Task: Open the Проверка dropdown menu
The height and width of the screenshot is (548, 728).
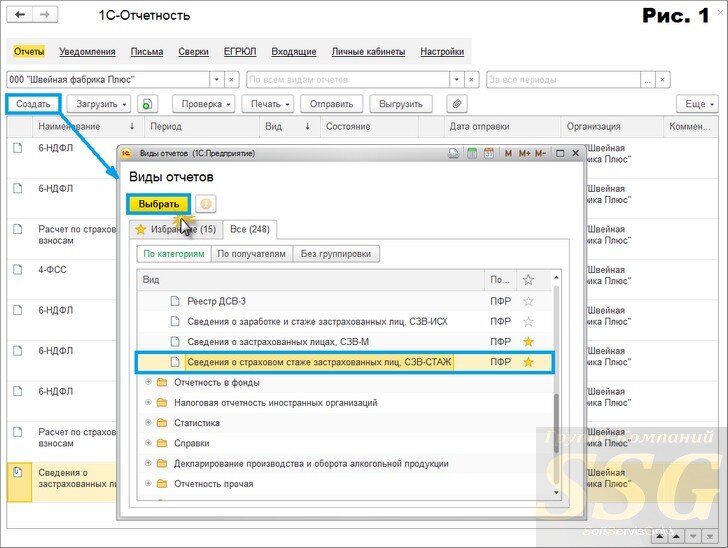Action: (203, 104)
